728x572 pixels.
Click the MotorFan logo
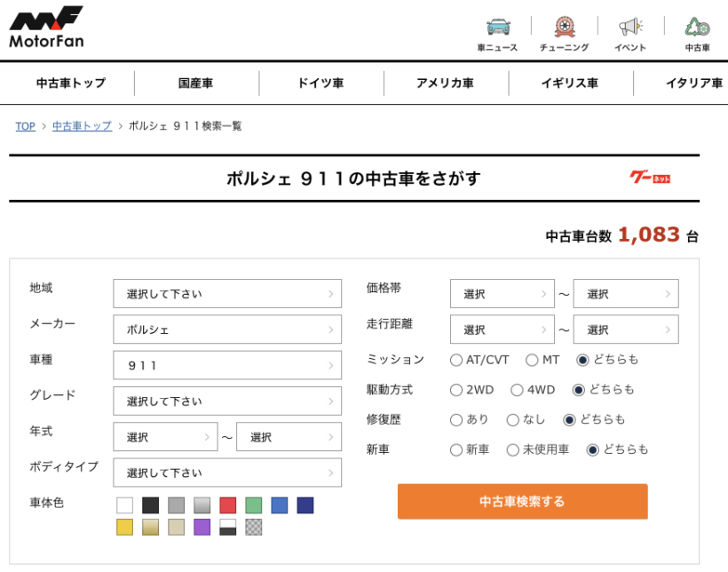[x=46, y=28]
